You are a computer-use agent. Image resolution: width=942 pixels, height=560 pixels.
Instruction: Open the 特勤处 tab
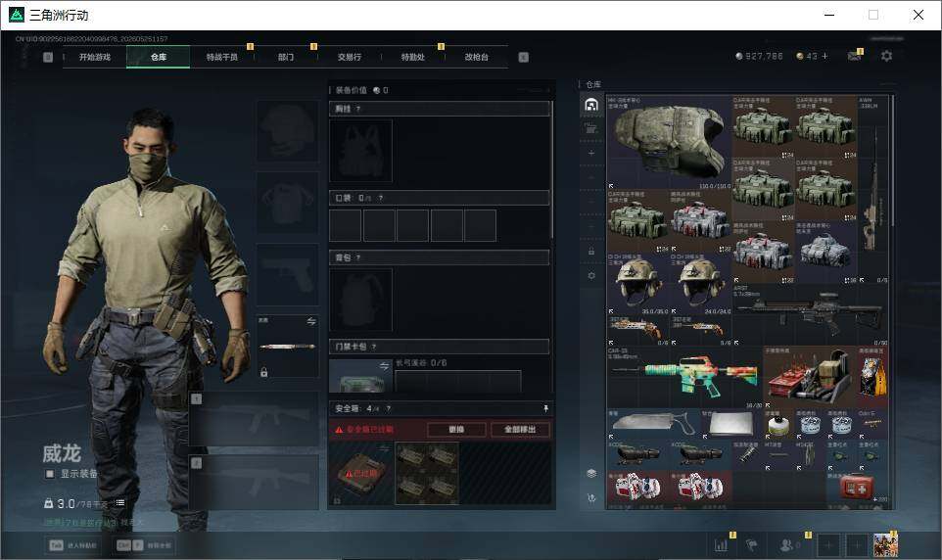pos(412,57)
